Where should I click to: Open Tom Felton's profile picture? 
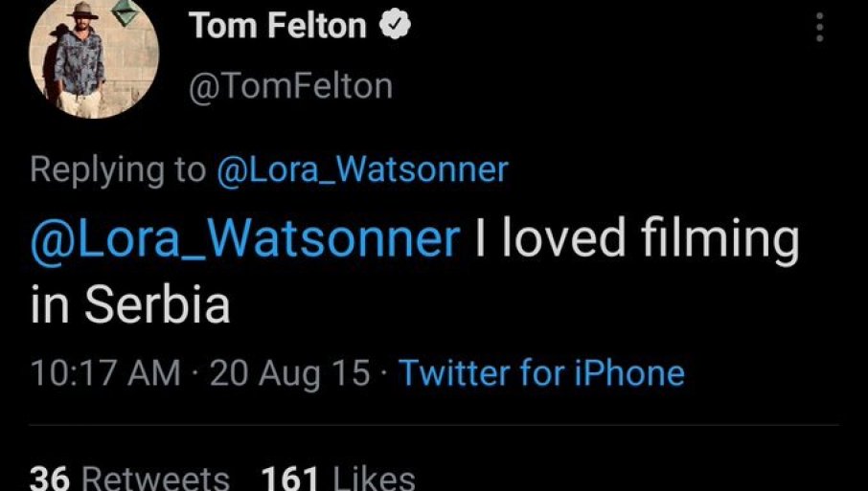tap(80, 59)
